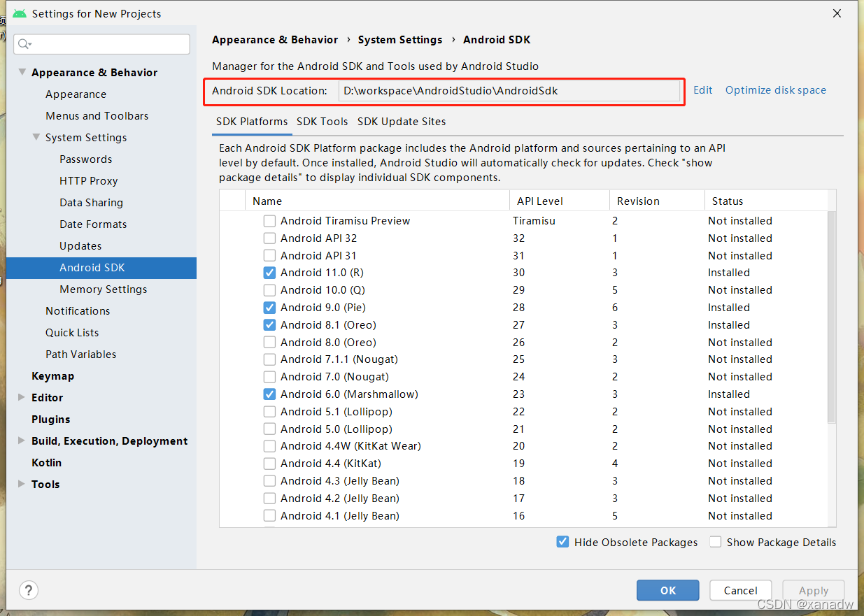Collapse the System Settings tree arrow
The width and height of the screenshot is (864, 616).
[x=36, y=137]
